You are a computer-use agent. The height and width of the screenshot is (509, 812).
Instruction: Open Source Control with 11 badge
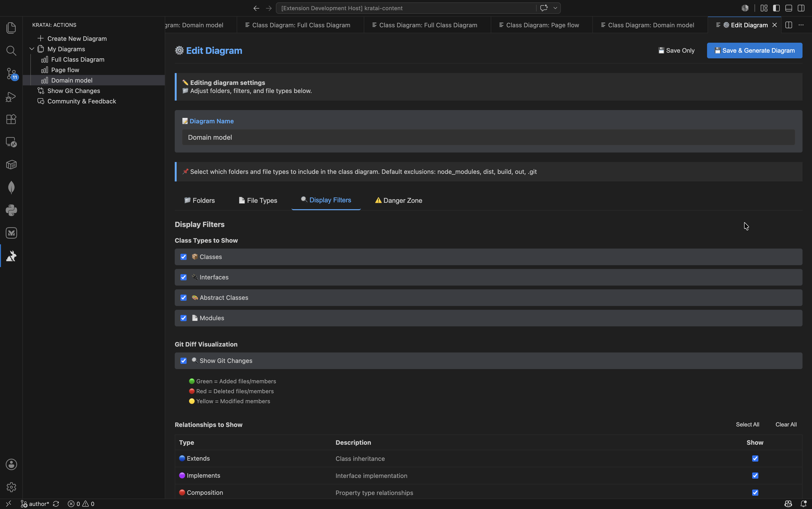coord(11,73)
